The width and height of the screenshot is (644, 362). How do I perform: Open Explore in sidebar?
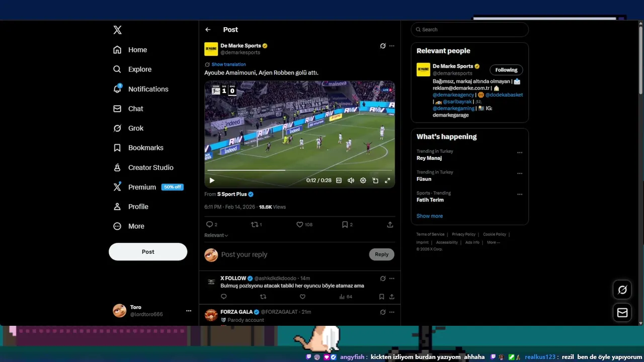point(132,69)
